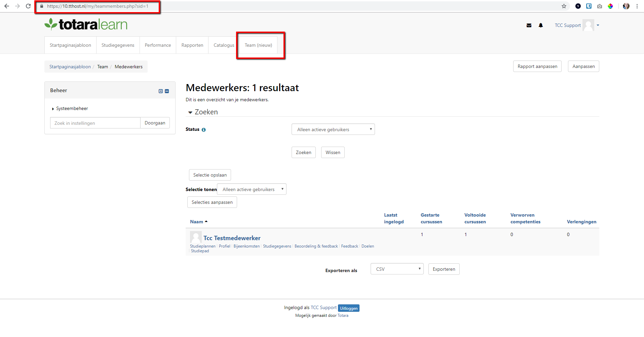Open the Studiegegevens tab

[118, 45]
